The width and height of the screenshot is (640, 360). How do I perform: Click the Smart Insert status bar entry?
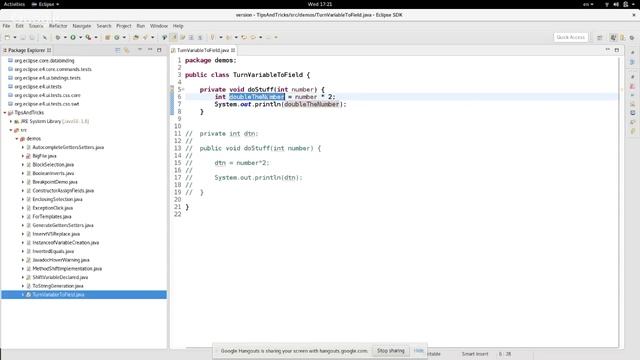[x=475, y=354]
